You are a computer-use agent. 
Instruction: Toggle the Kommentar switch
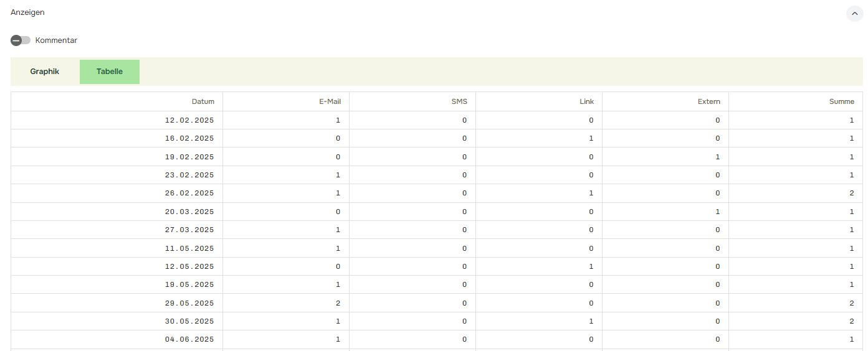(x=21, y=40)
